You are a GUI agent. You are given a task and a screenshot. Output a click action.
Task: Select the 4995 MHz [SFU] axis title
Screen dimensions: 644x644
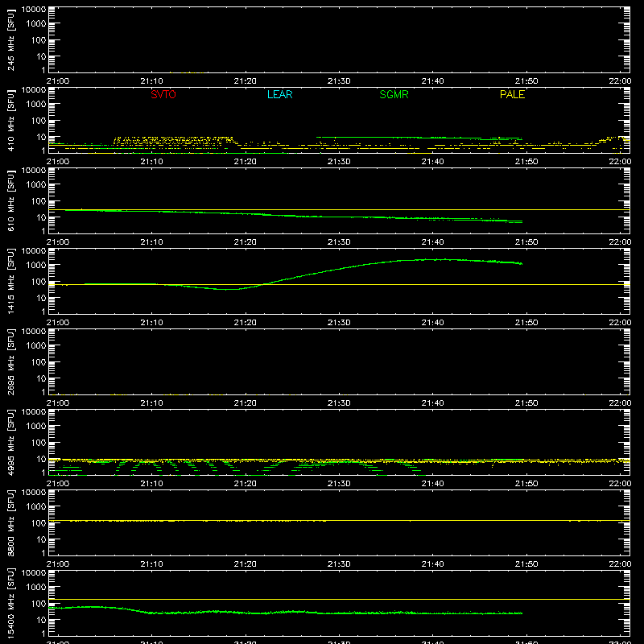tap(11, 442)
